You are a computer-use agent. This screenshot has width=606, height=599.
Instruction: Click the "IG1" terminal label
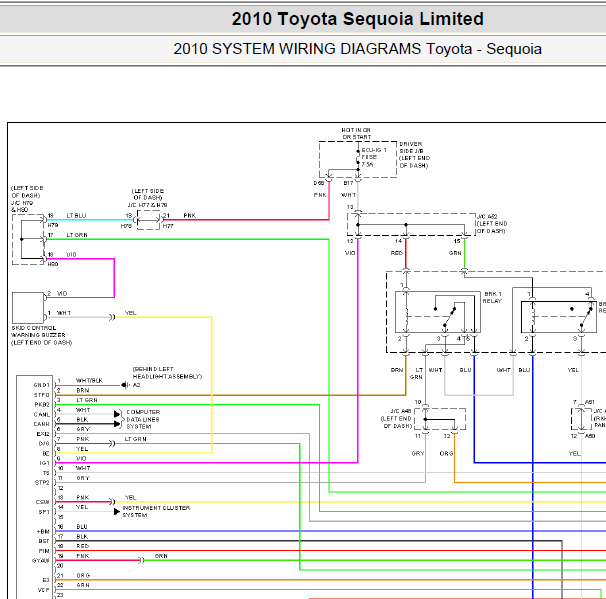(x=44, y=463)
